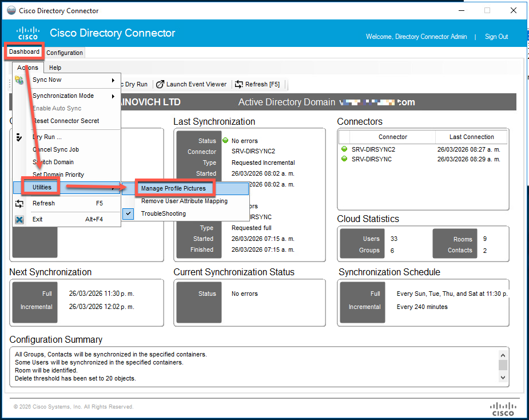Minimize the Directory Connector window
Image resolution: width=529 pixels, height=420 pixels.
coord(462,10)
